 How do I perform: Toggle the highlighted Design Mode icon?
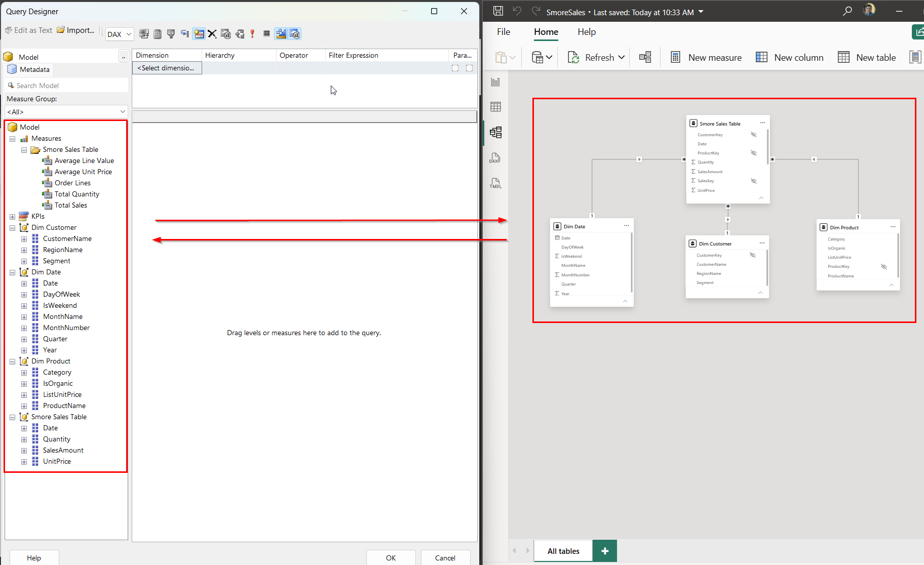[x=281, y=34]
